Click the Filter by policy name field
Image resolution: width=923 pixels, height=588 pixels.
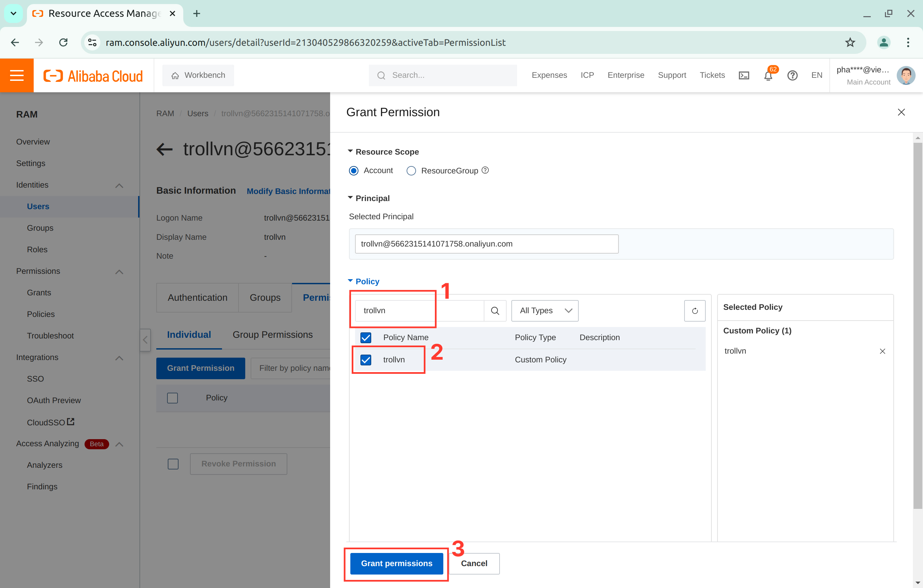(x=291, y=368)
